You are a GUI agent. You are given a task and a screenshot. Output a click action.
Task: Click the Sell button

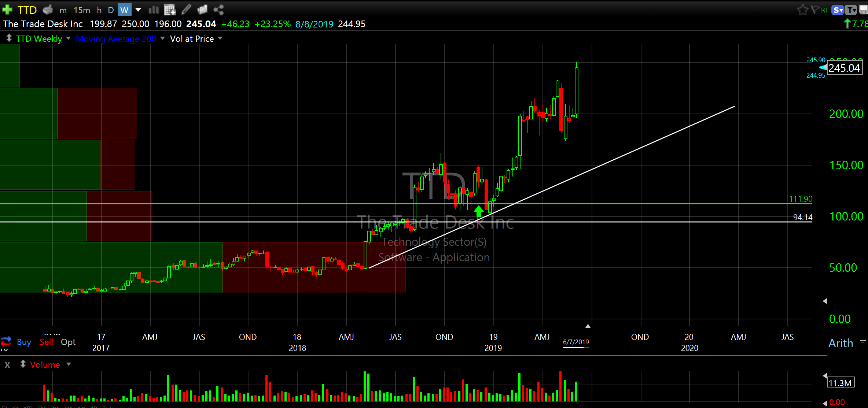click(46, 342)
